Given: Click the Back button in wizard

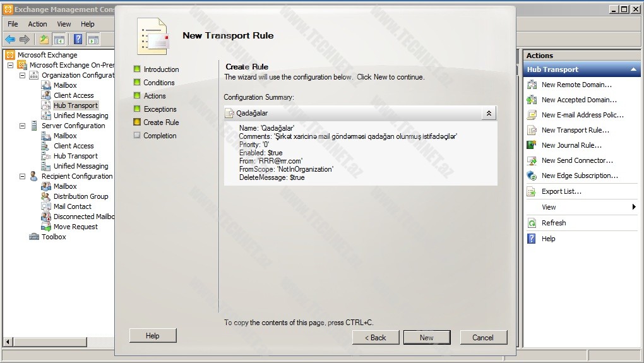Looking at the screenshot, I should [x=376, y=337].
